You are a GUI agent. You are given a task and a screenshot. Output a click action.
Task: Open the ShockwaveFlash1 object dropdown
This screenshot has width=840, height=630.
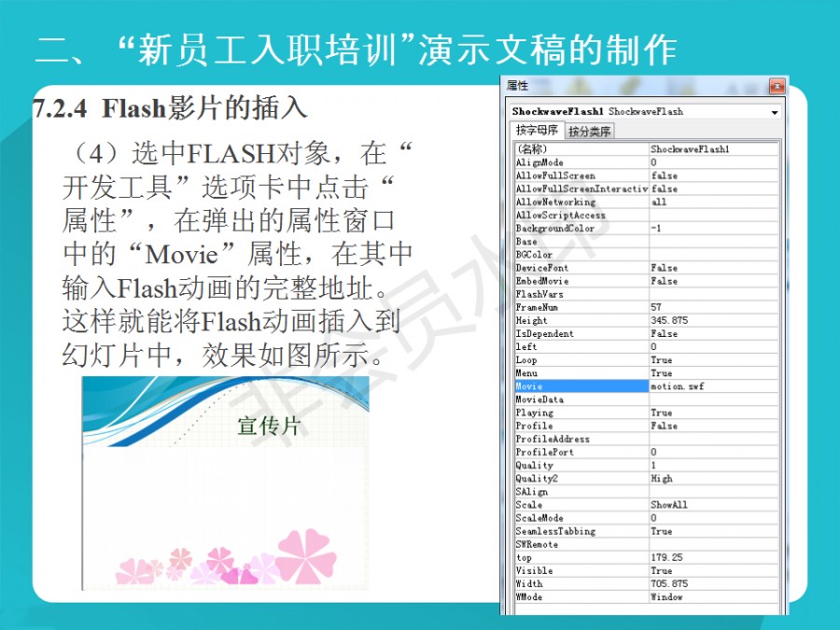coord(774,112)
